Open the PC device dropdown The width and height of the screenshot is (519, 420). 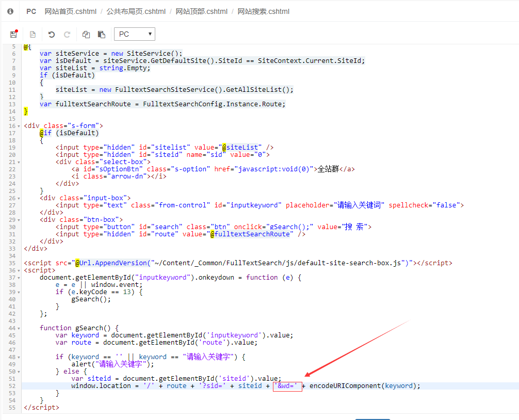tap(134, 35)
